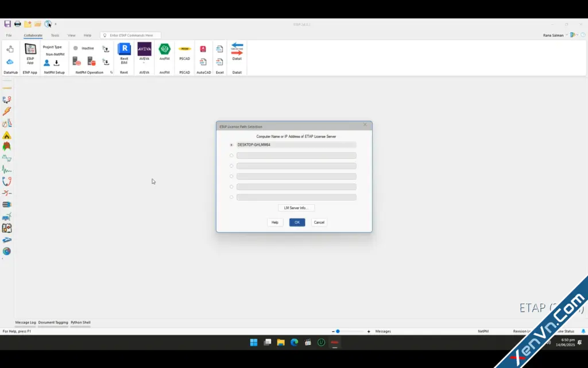Click the NetPM upload arrow icon
The height and width of the screenshot is (368, 588).
pyautogui.click(x=106, y=49)
